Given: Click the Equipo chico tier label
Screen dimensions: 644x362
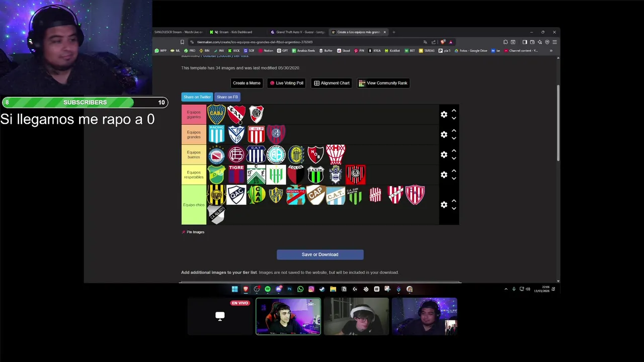Looking at the screenshot, I should (x=194, y=205).
